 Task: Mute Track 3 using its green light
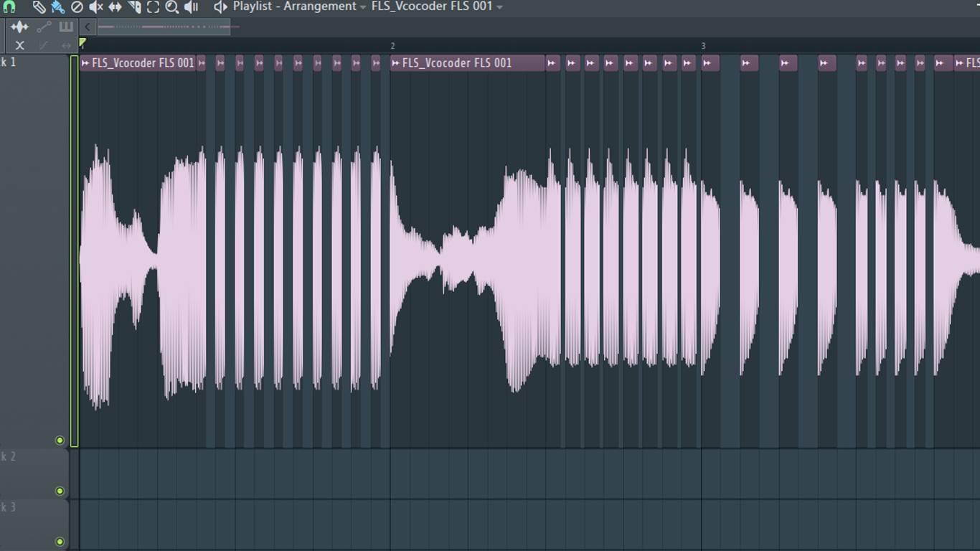pyautogui.click(x=60, y=542)
